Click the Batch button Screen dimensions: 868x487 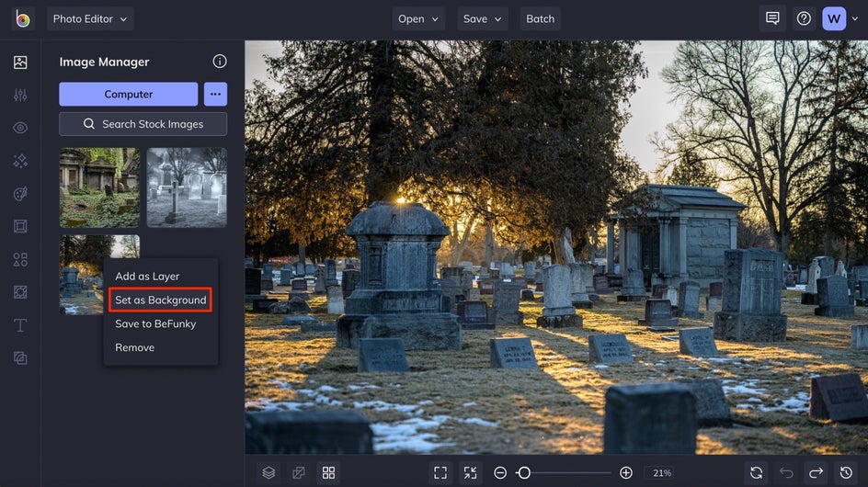click(x=541, y=18)
